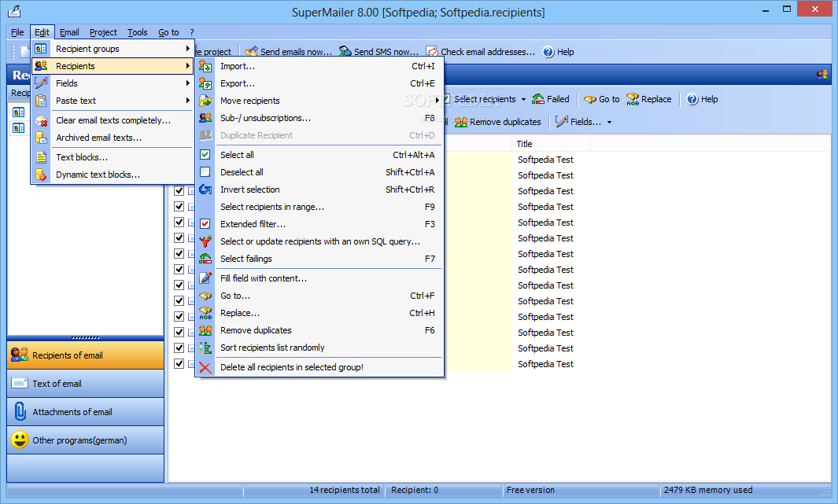Open the File menu

tap(17, 32)
